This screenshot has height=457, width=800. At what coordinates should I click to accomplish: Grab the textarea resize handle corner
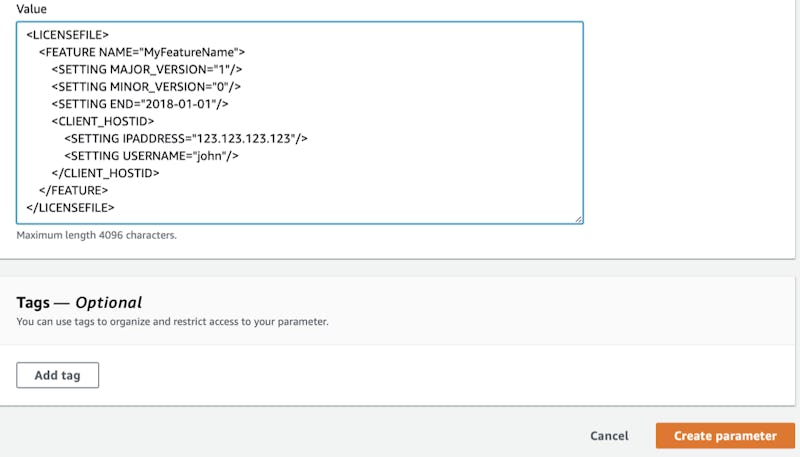tap(578, 218)
